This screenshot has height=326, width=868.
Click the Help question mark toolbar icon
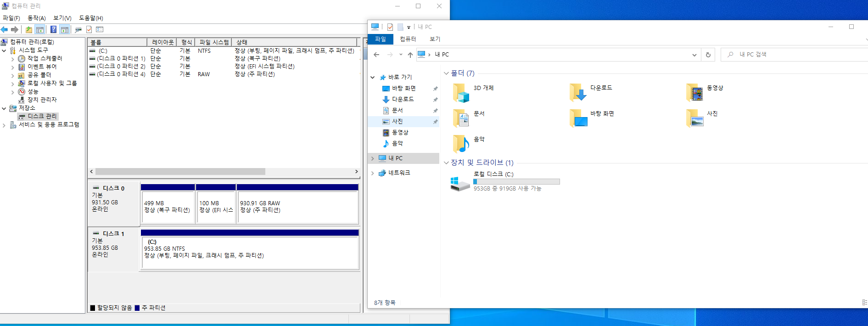pyautogui.click(x=53, y=29)
